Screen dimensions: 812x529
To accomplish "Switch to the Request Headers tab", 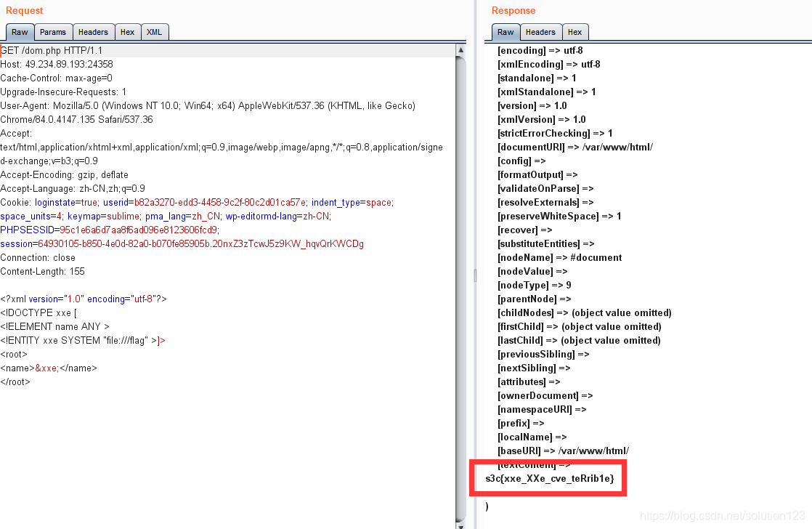I will point(93,32).
